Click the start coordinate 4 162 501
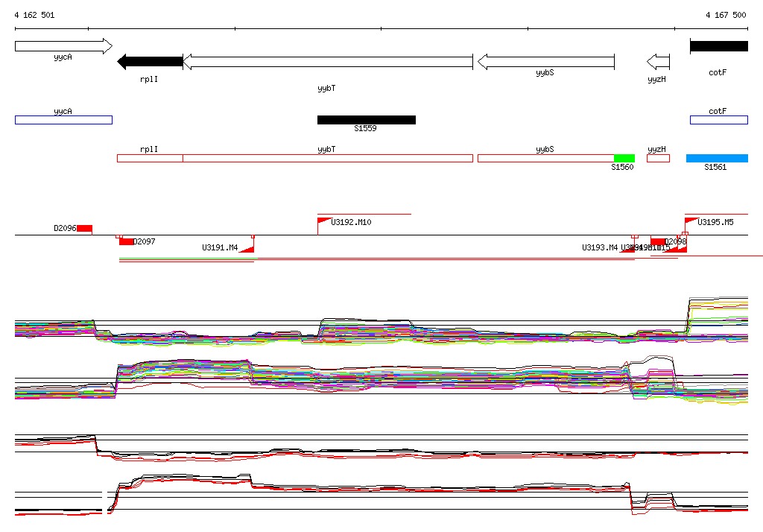Viewport: 763px width, 532px height. (34, 15)
